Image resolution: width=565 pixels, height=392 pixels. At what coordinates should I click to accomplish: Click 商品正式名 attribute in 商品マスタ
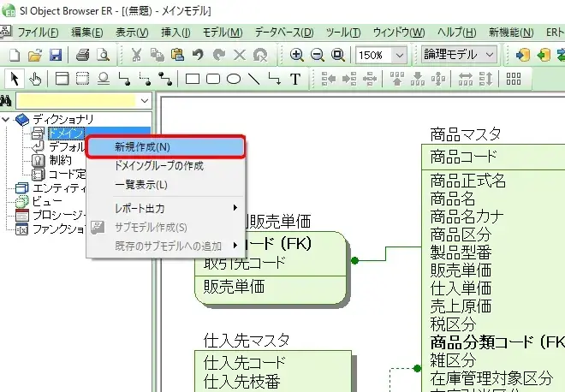tap(467, 181)
